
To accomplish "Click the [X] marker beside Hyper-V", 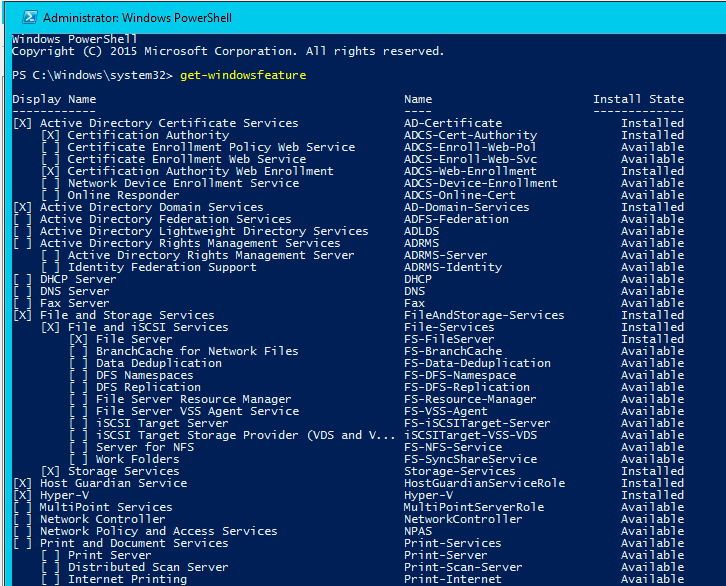I will point(23,495).
